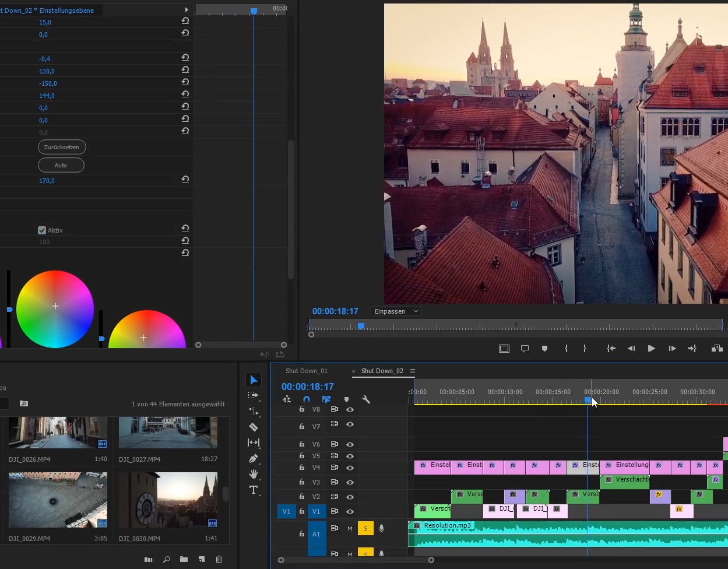This screenshot has height=569, width=728.
Task: Create a new bin with the folder icon
Action: [x=184, y=559]
